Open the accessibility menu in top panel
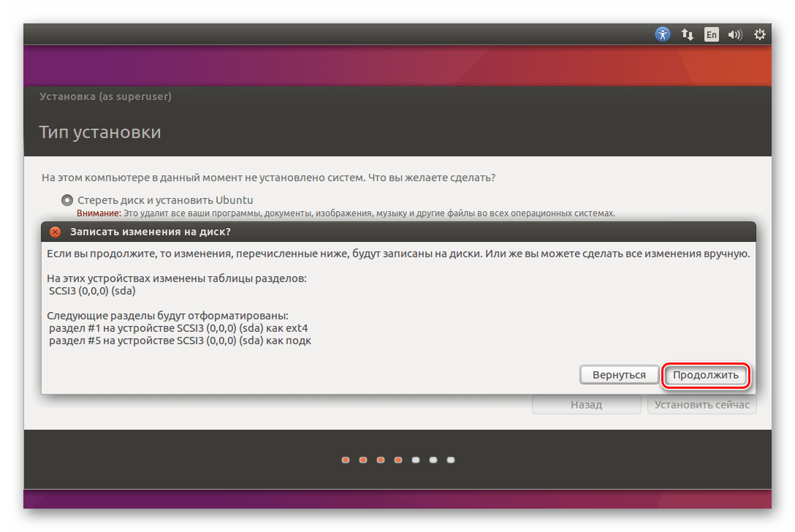 click(x=663, y=34)
